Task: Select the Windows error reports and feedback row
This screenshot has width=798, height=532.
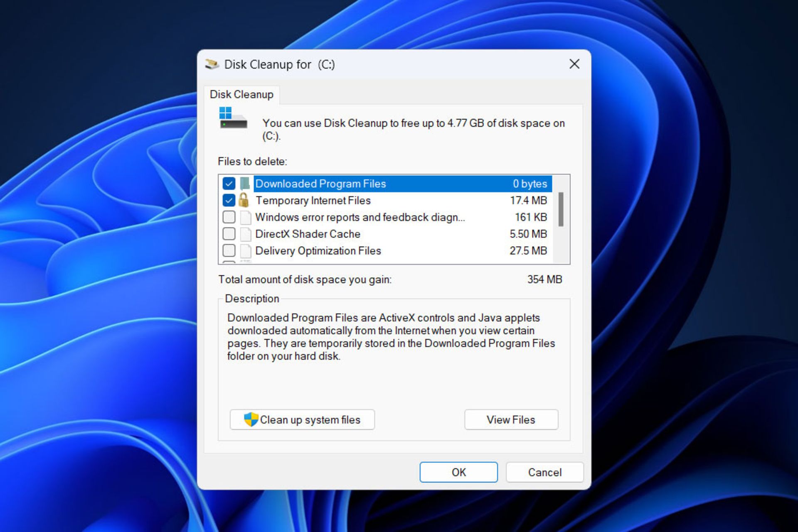Action: coord(360,217)
